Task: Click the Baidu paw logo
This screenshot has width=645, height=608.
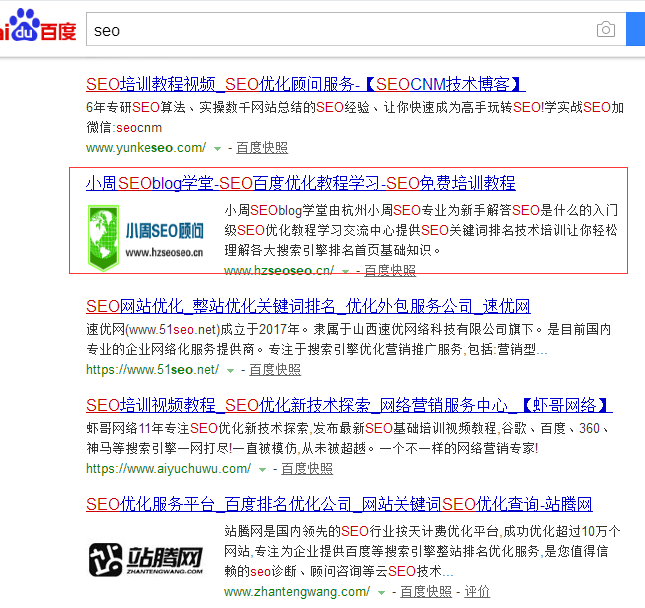Action: coord(36,27)
